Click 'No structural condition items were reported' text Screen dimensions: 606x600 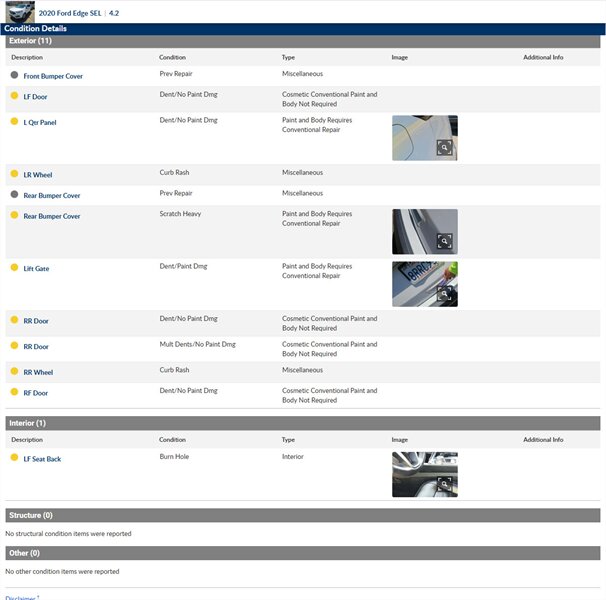(68, 534)
